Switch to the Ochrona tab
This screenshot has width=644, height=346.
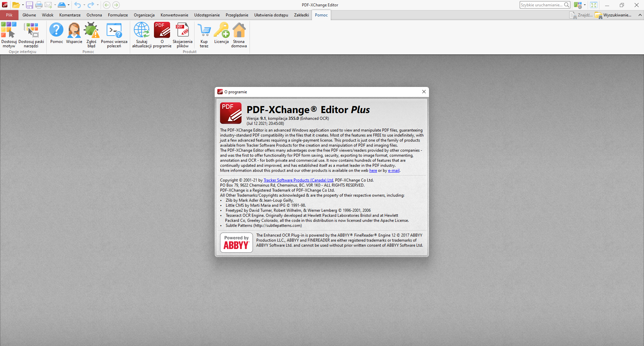coord(94,15)
